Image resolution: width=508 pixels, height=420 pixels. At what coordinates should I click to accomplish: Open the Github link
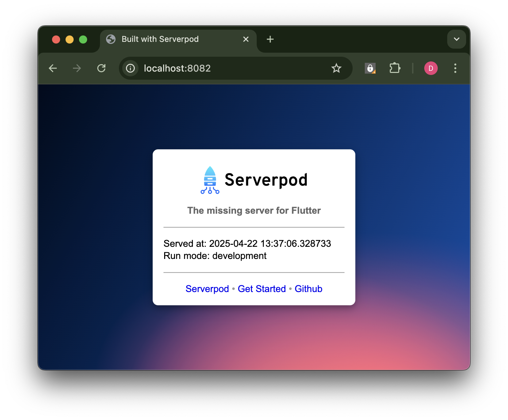(x=308, y=289)
